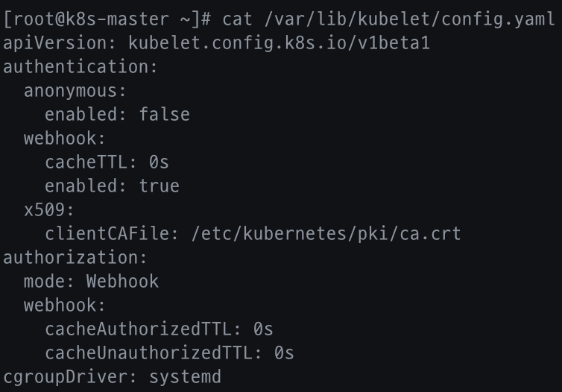Click the x509: key
The height and width of the screenshot is (392, 562).
[x=49, y=210]
